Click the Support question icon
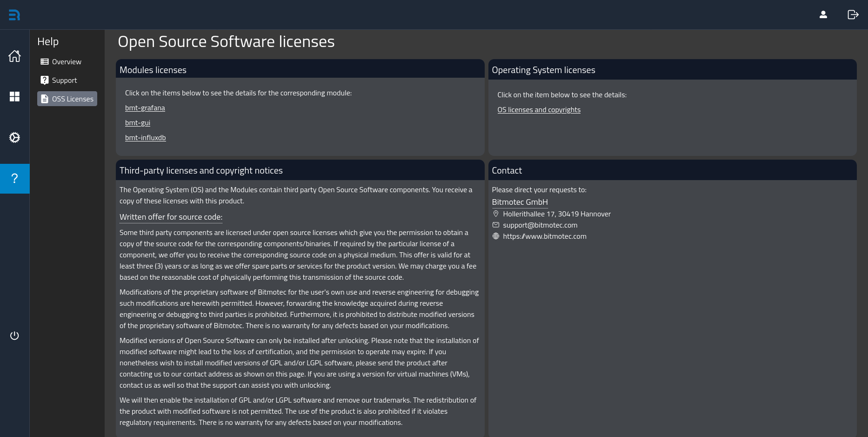Screen dimensions: 868x437 coord(45,80)
